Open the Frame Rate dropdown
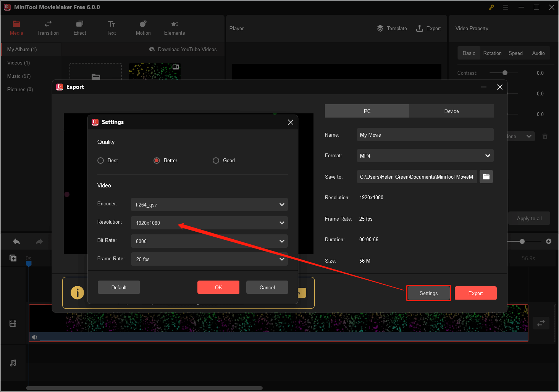Viewport: 559px width, 392px height. [209, 259]
